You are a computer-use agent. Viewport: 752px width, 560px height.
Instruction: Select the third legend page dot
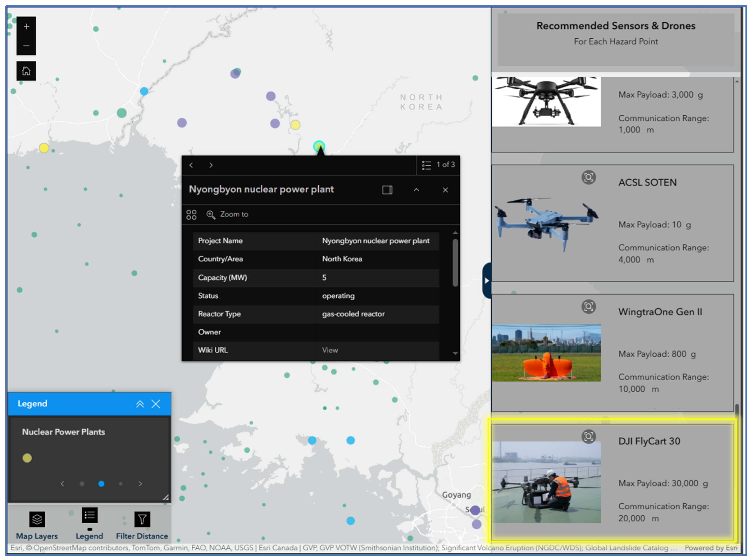(x=121, y=484)
